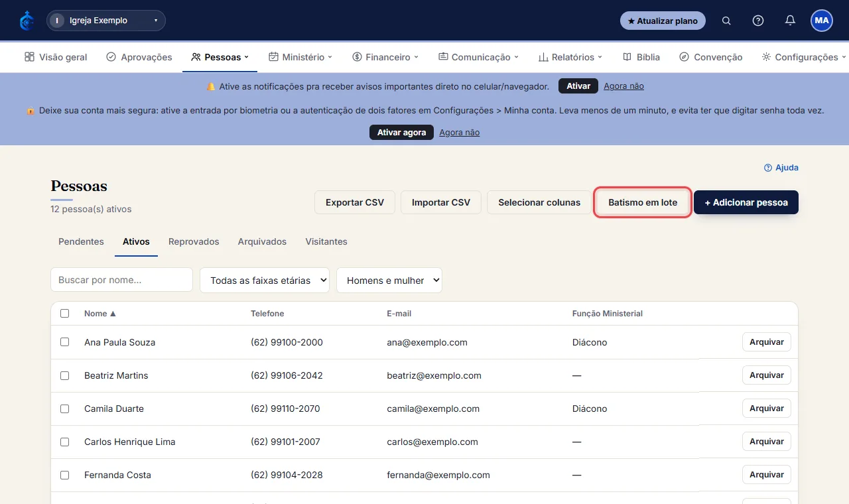Open the Aprovações page
Viewport: 849px width, 504px height.
[139, 57]
